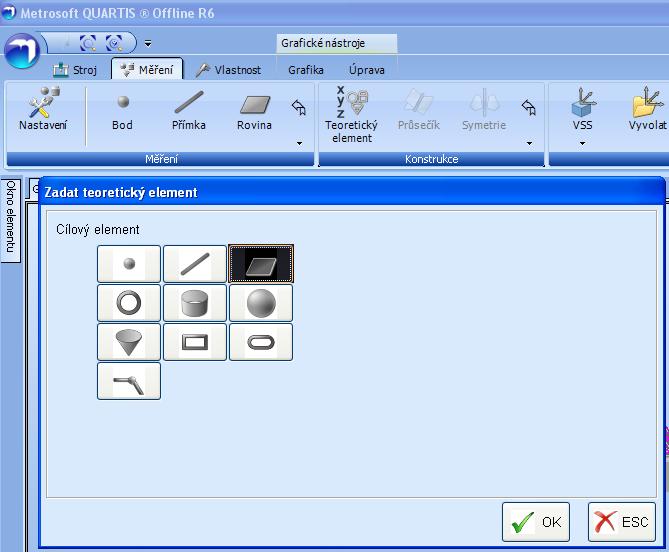Choose point as target element in dialog

(129, 264)
